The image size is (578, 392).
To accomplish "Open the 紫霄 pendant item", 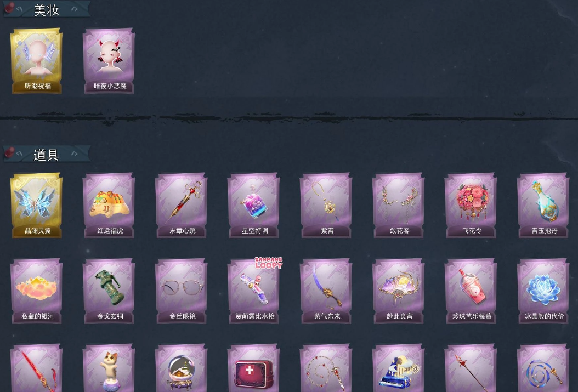I will [x=326, y=206].
